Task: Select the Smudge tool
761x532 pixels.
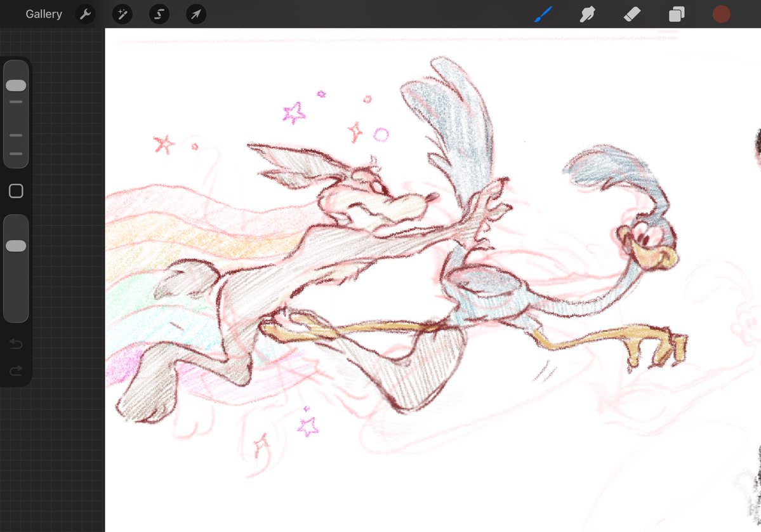Action: [x=587, y=14]
